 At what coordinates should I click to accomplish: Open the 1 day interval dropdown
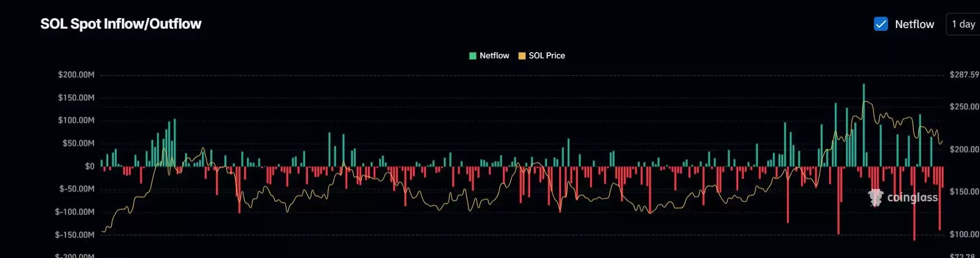963,24
